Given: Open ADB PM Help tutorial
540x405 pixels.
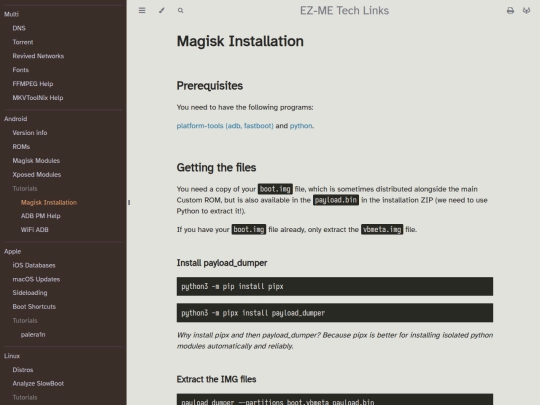Looking at the screenshot, I should [x=41, y=216].
